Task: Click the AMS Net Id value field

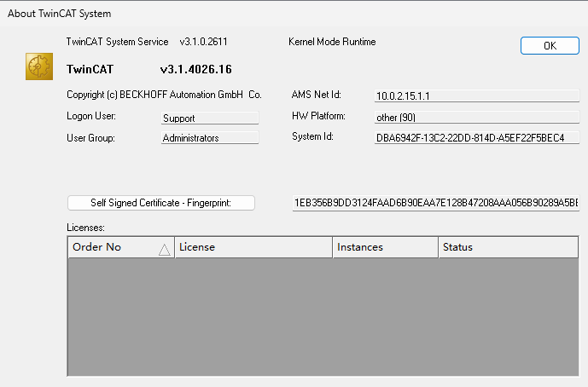Action: click(476, 95)
